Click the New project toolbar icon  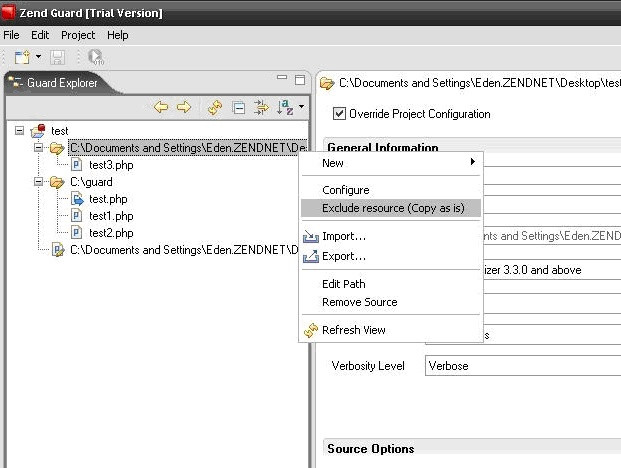pyautogui.click(x=22, y=57)
